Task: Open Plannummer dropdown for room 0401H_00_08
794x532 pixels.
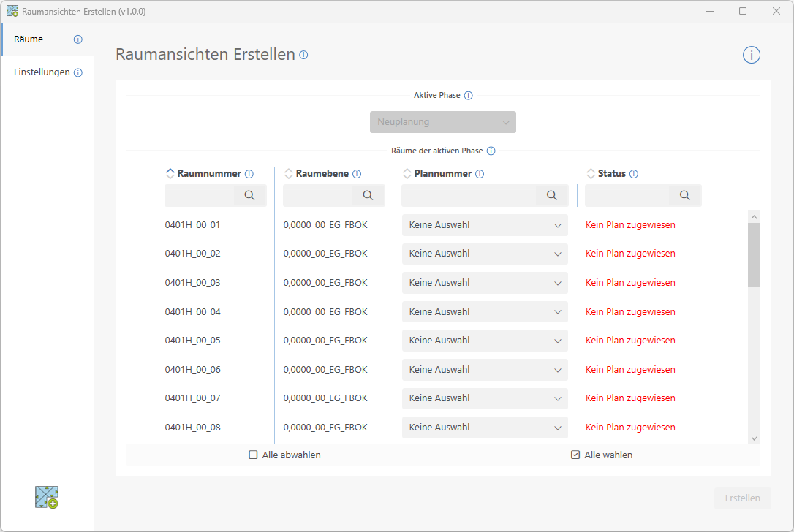Action: click(x=485, y=427)
